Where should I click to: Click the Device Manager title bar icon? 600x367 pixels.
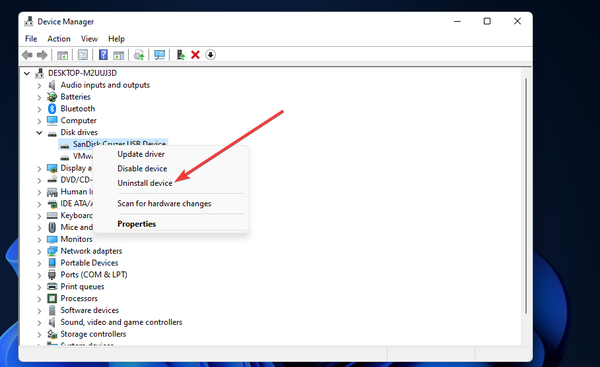29,21
